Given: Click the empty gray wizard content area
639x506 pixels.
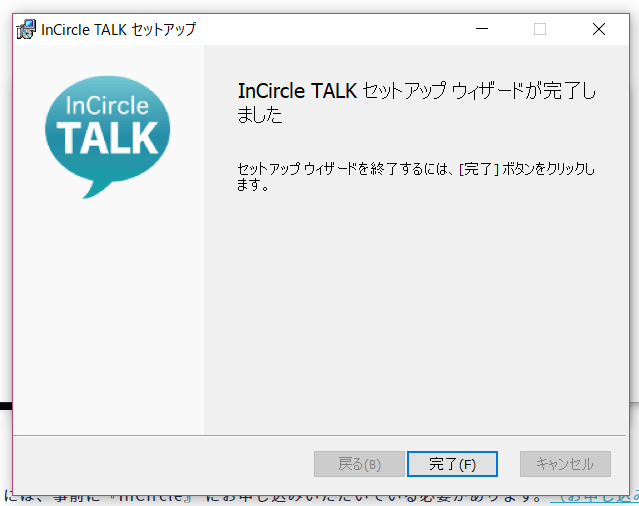Looking at the screenshot, I should (x=416, y=314).
